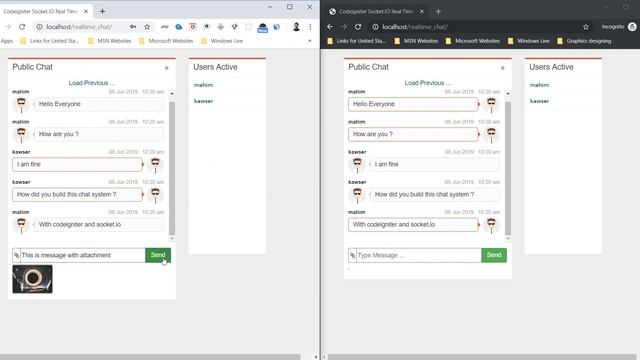
Task: Click the Send button in the right incognito window
Action: coord(494,255)
